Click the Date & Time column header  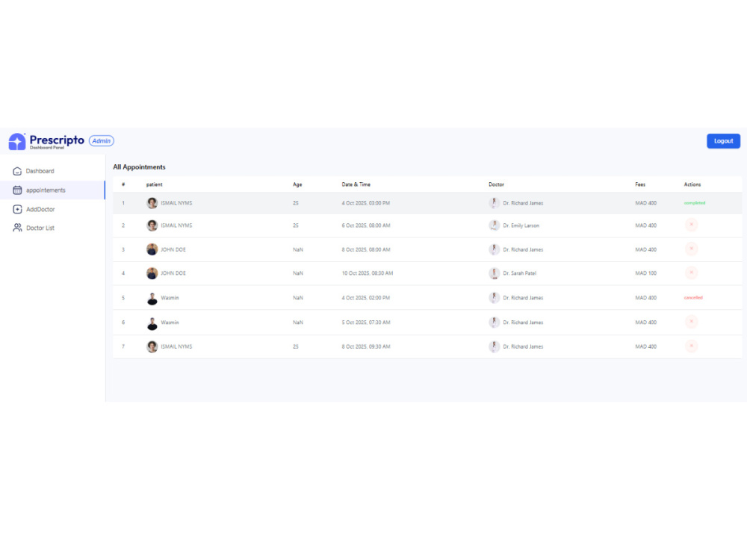tap(356, 184)
